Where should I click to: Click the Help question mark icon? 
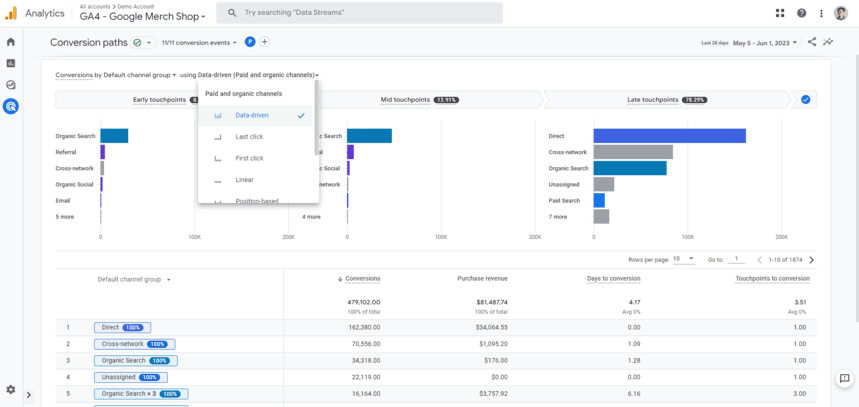(801, 13)
